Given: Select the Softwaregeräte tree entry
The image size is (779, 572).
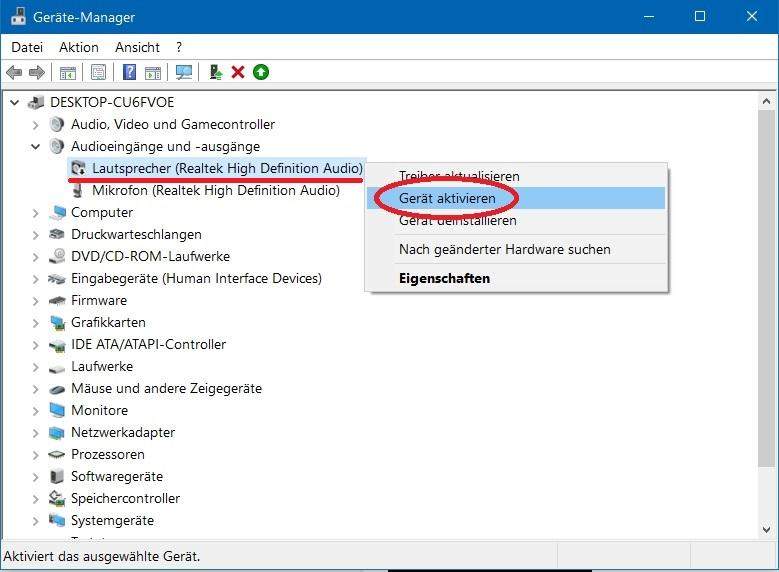Looking at the screenshot, I should coord(117,477).
